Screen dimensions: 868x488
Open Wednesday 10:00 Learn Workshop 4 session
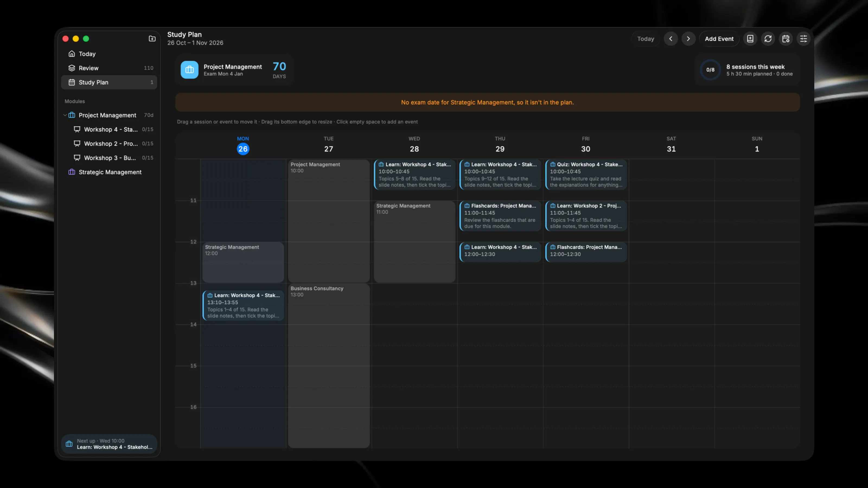pos(415,174)
